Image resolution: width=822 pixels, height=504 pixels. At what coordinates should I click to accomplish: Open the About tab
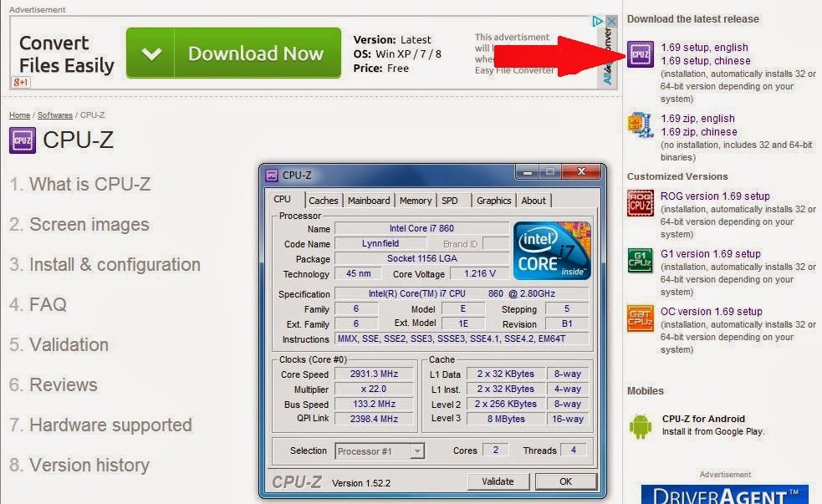pyautogui.click(x=534, y=201)
